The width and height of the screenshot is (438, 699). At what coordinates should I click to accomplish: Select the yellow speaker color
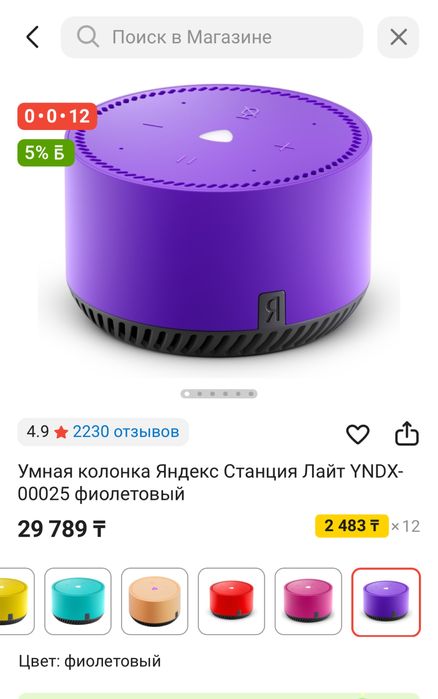(16, 600)
